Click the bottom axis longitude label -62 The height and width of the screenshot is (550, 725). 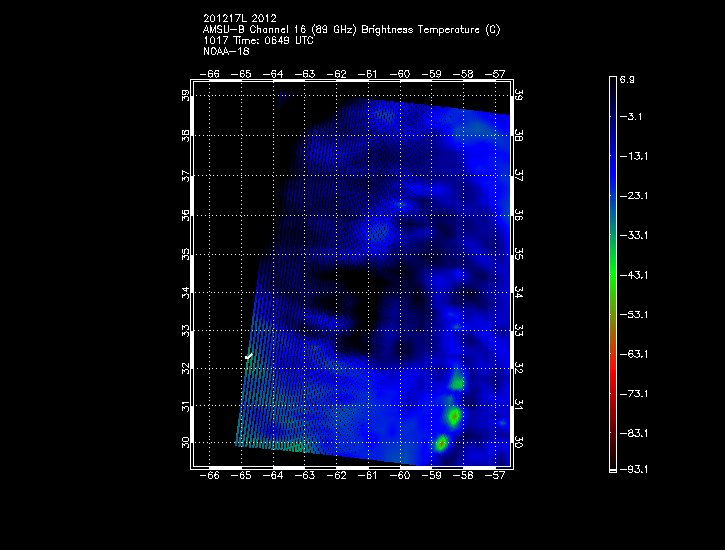[x=337, y=477]
